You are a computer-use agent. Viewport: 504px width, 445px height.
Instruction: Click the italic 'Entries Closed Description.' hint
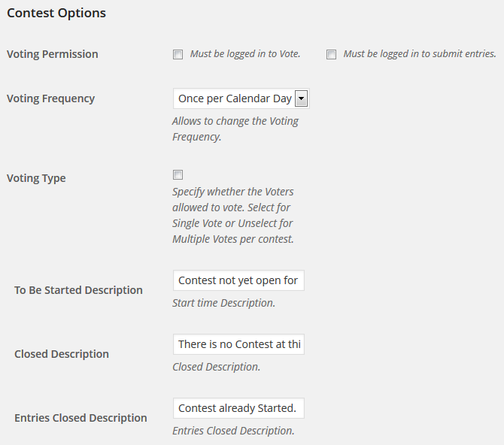[x=233, y=431]
